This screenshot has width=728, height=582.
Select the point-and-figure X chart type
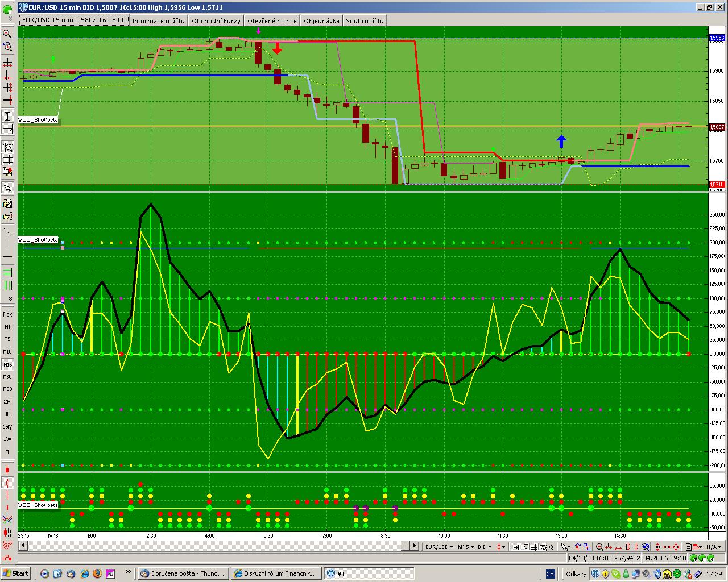pos(7,545)
